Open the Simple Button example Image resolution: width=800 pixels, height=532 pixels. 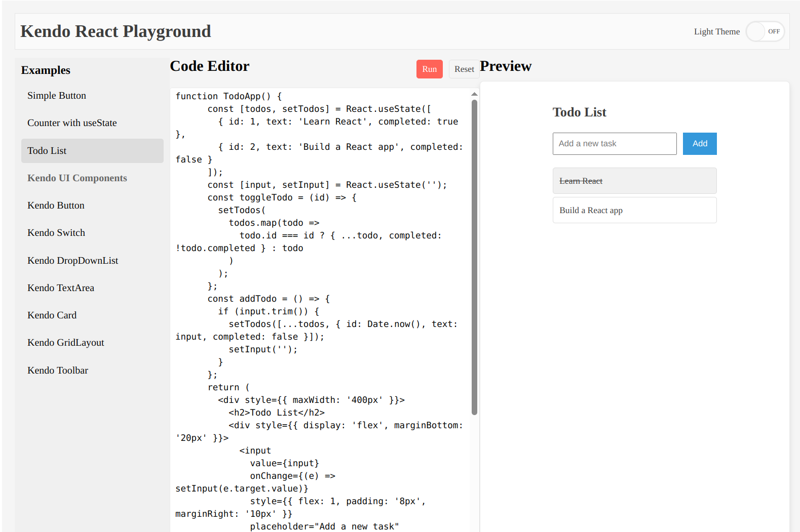click(92, 96)
